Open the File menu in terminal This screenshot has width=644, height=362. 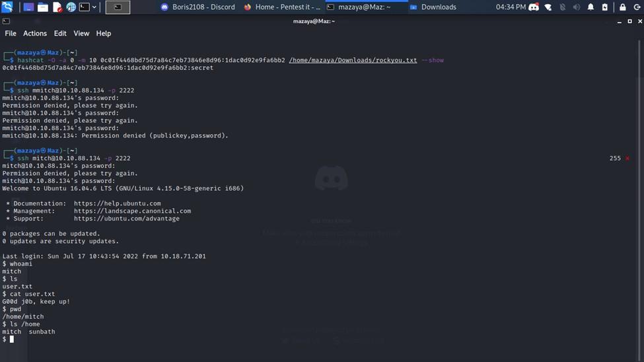[11, 33]
